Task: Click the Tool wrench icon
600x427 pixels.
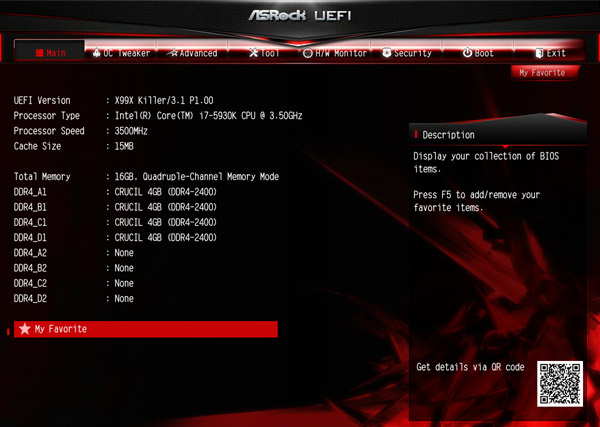Action: point(253,53)
